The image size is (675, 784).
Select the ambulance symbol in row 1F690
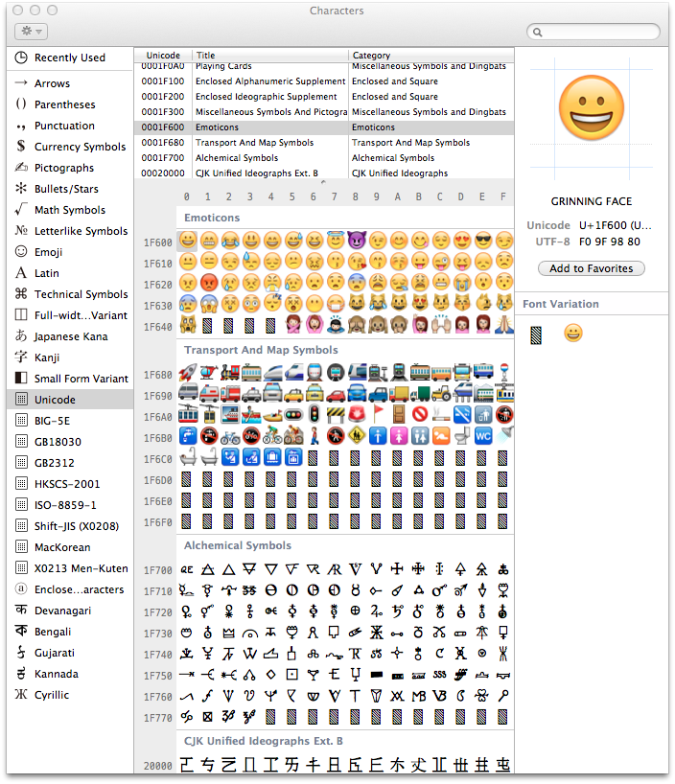pyautogui.click(x=209, y=394)
